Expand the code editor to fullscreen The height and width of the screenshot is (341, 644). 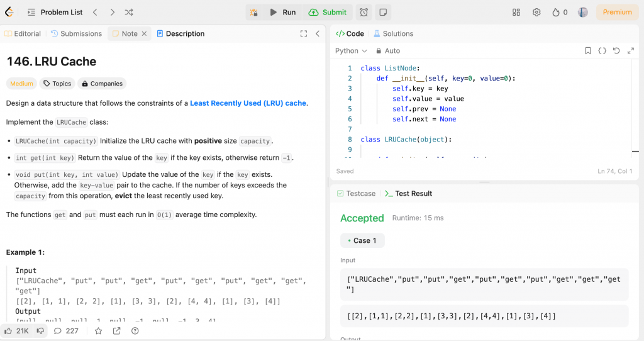pos(631,50)
